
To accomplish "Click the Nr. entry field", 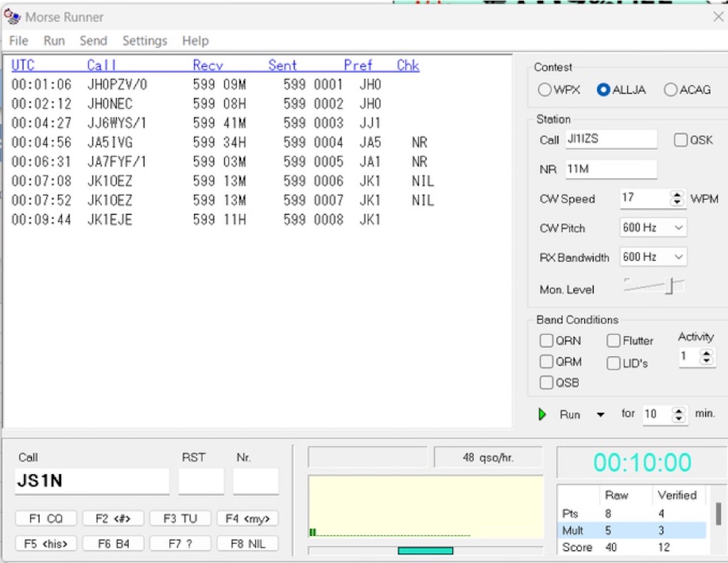I will (x=256, y=481).
